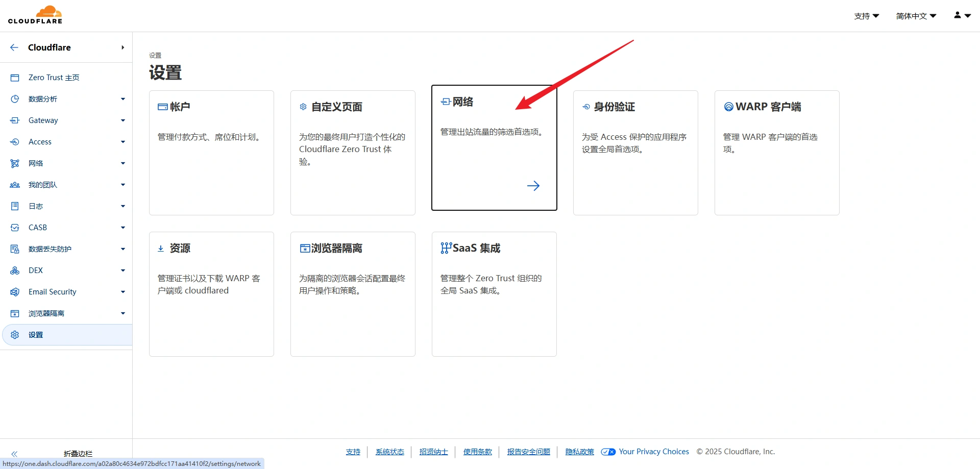Click the 数据分析 pie chart icon
Screen dimensions: 980x469
15,99
